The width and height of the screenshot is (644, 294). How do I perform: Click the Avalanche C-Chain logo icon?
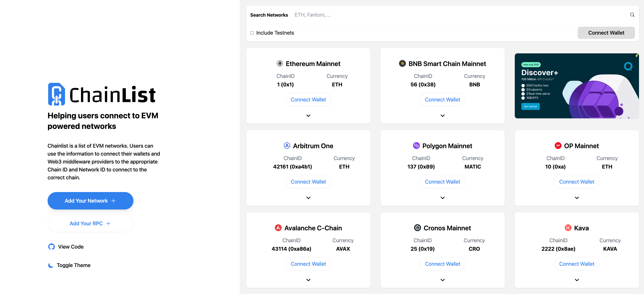[278, 228]
